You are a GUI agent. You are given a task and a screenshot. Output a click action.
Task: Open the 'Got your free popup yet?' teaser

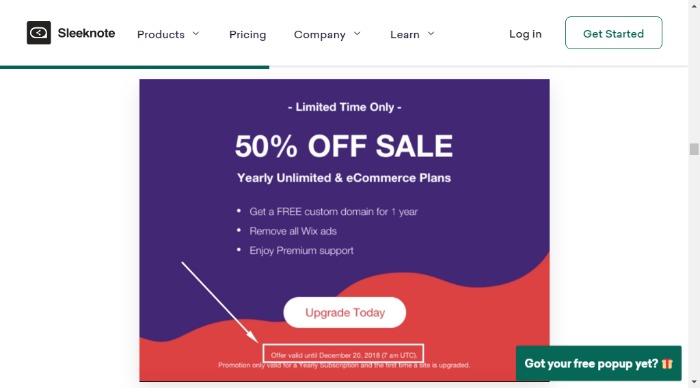[x=599, y=363]
